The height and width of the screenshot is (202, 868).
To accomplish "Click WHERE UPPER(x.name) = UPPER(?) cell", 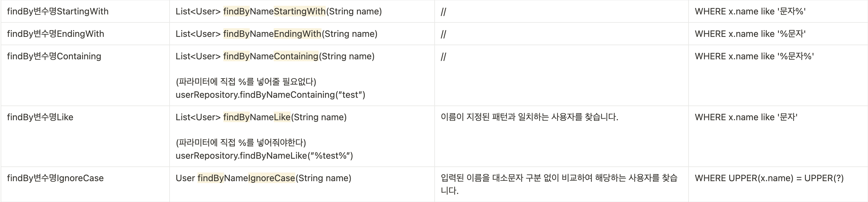I will [778, 184].
